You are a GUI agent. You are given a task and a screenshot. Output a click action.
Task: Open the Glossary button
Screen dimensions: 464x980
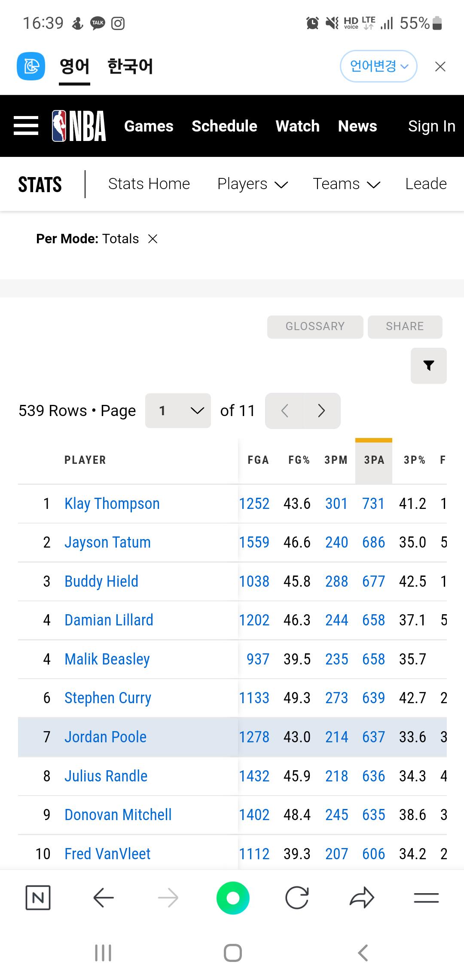tap(315, 327)
